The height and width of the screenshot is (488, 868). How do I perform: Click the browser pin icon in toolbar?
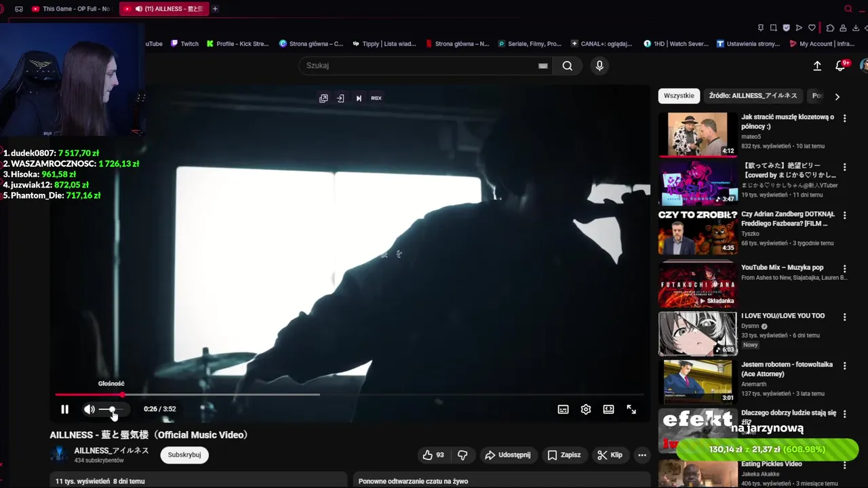[x=761, y=28]
